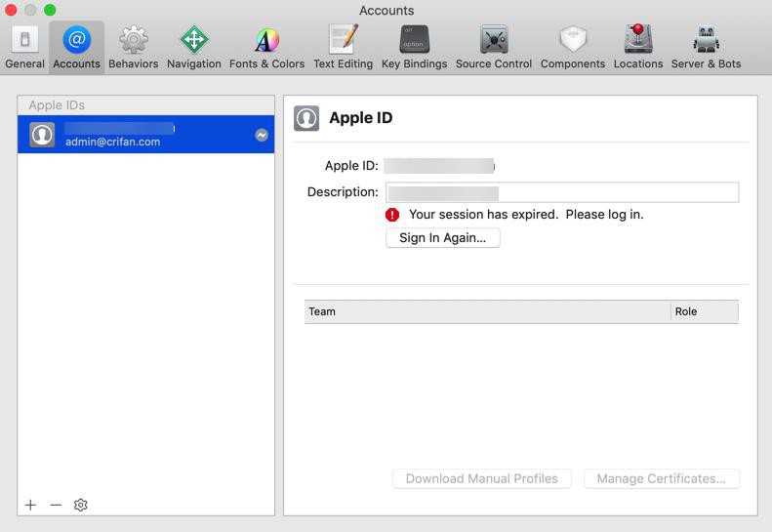
Task: Click the Sign In Again button
Action: coord(443,238)
